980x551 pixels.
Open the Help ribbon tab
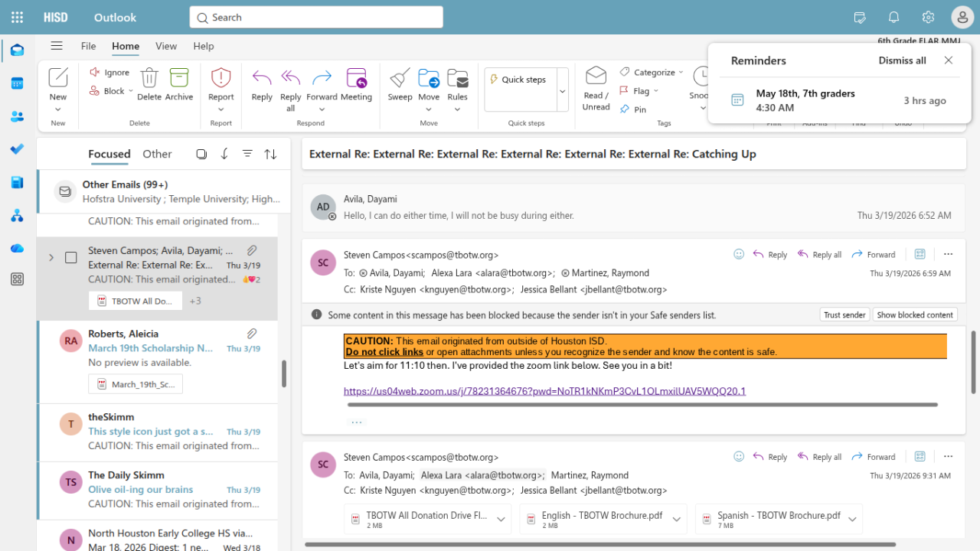pos(204,46)
